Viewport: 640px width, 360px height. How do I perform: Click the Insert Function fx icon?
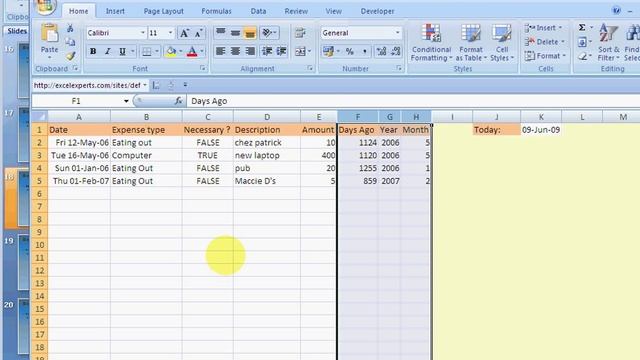click(x=178, y=101)
